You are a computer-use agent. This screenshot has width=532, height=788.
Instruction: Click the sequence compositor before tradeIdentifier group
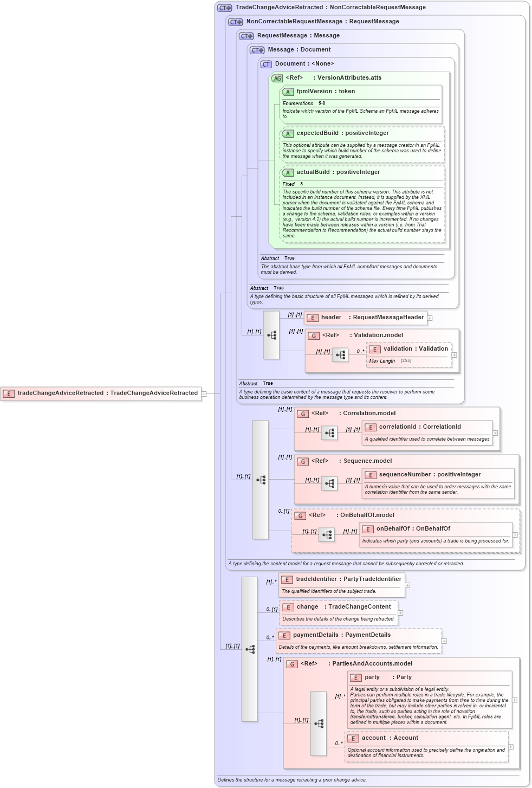pyautogui.click(x=250, y=649)
